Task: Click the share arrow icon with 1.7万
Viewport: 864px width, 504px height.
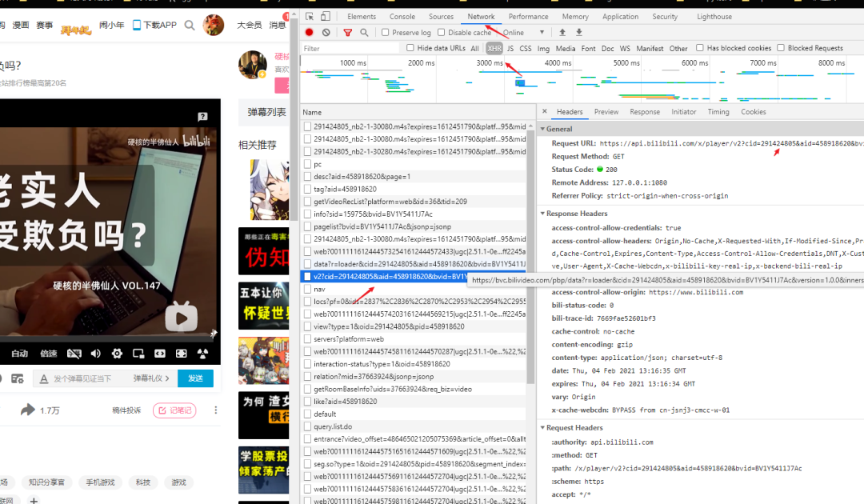Action: (27, 410)
